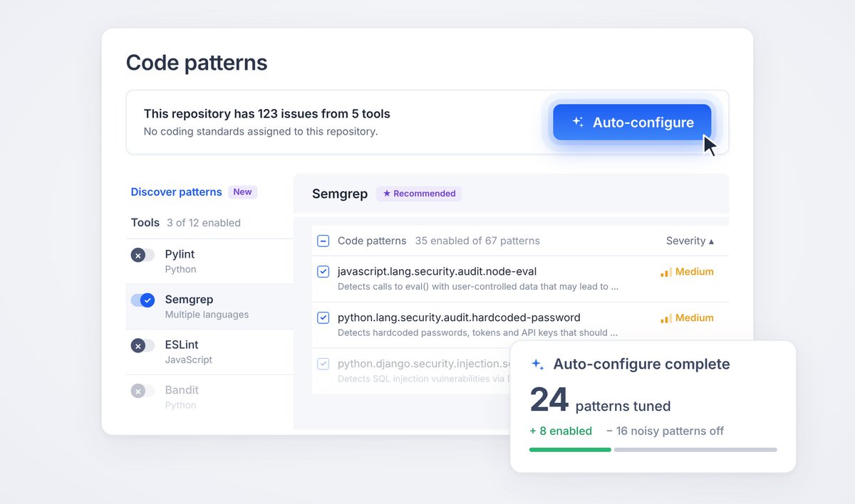The height and width of the screenshot is (504, 855).
Task: Click the sparkle icon on the Auto-configure button
Action: tap(578, 122)
